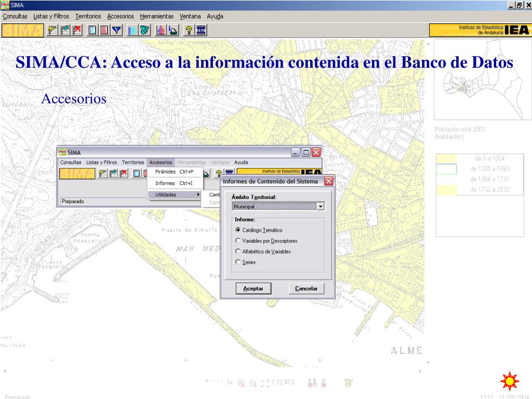This screenshot has width=532, height=399.
Task: Maximize the inner SIMA window
Action: pos(305,152)
